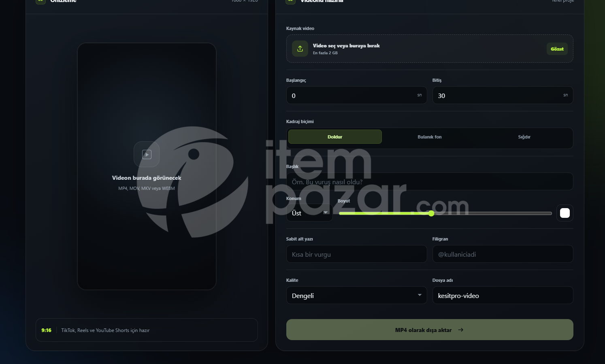This screenshot has height=364, width=605.
Task: Click the "Kadraj biçimi" label
Action: pos(300,121)
